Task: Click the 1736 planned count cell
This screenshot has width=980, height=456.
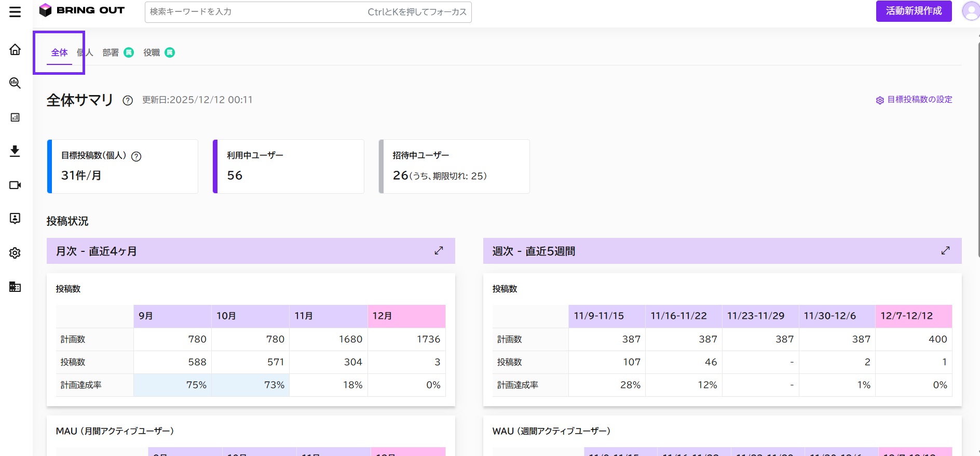Action: pos(406,339)
